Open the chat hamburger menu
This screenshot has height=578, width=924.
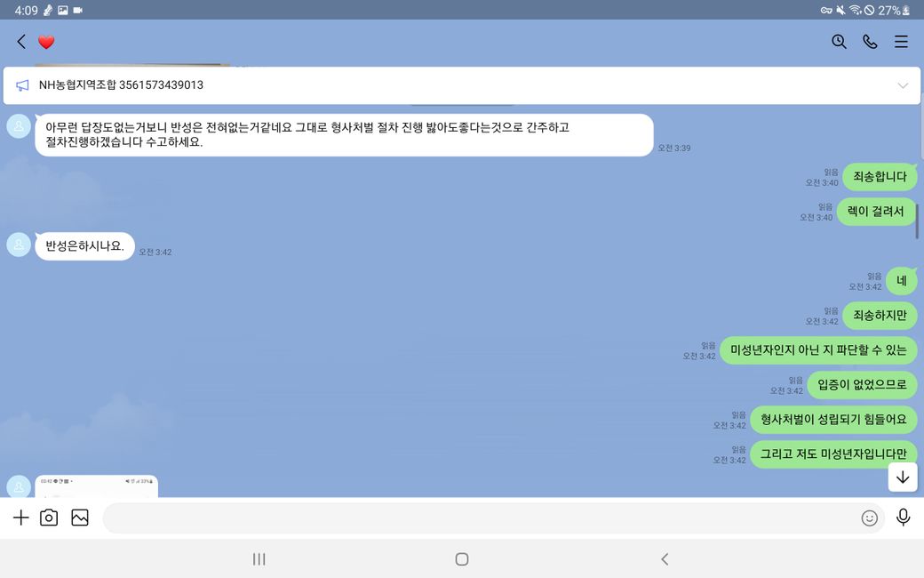pyautogui.click(x=901, y=42)
